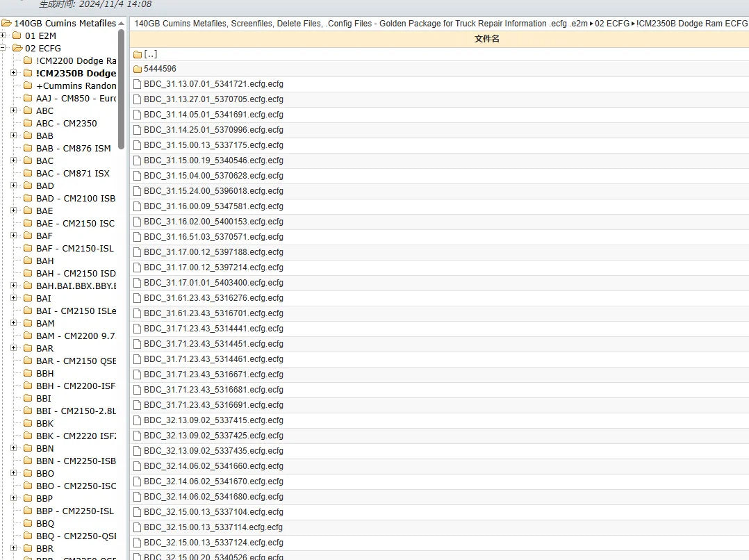Select file BDC_31.15.04.00_5370628.ecfg.ecfg
The height and width of the screenshot is (560, 749).
click(213, 176)
